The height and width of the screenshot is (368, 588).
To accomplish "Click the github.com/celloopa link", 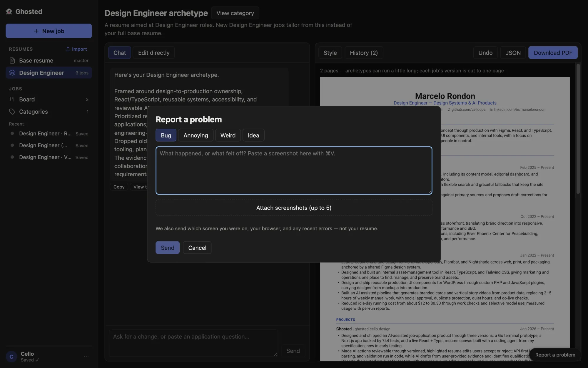I will pyautogui.click(x=468, y=110).
